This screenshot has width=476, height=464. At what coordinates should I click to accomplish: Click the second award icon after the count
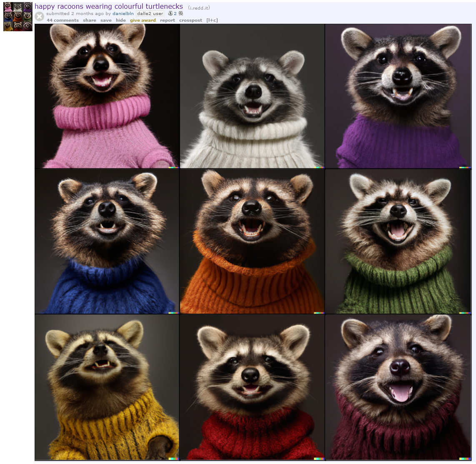(x=181, y=13)
